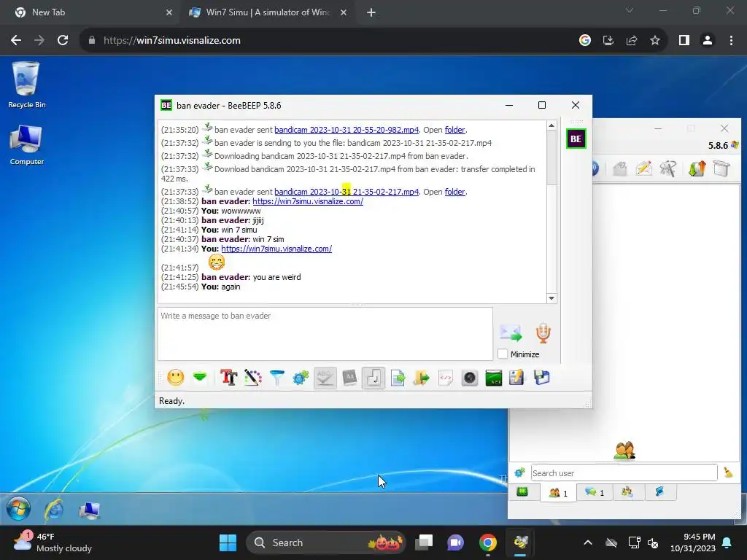Viewport: 747px width, 560px height.
Task: Record a voice message with microphone
Action: pyautogui.click(x=543, y=332)
